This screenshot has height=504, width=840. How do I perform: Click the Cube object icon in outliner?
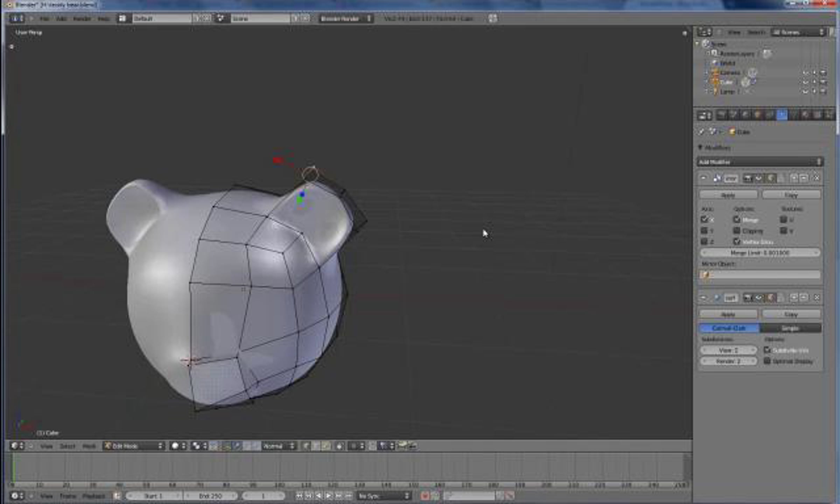(715, 82)
